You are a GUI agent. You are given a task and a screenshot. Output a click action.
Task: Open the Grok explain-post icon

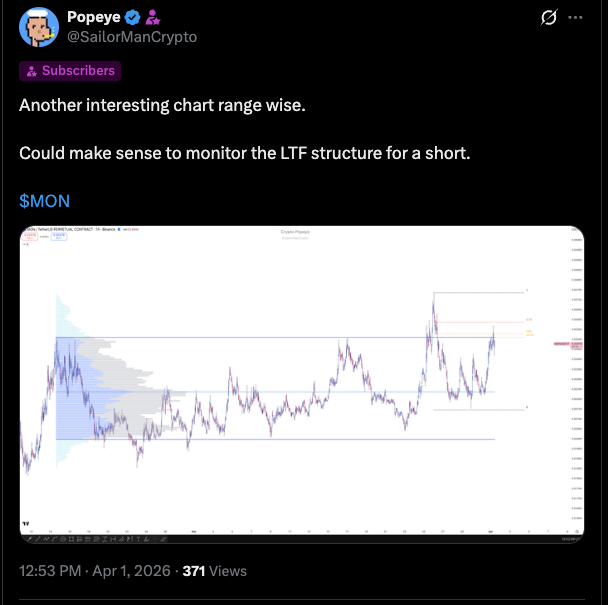click(x=547, y=18)
